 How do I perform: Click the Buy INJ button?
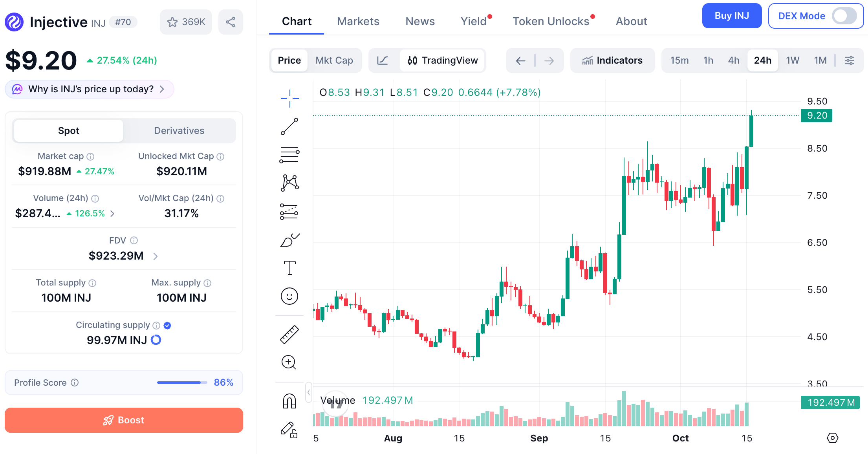(x=732, y=16)
